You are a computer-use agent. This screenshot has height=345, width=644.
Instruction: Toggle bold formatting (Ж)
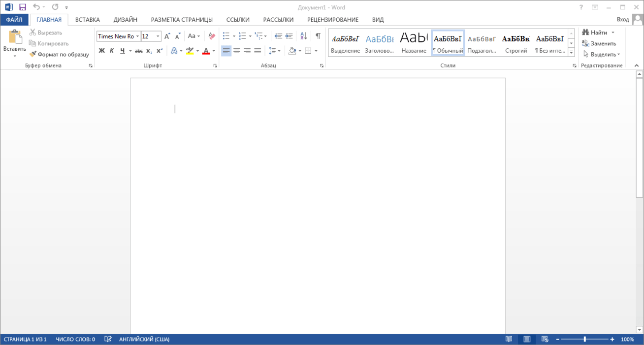102,51
